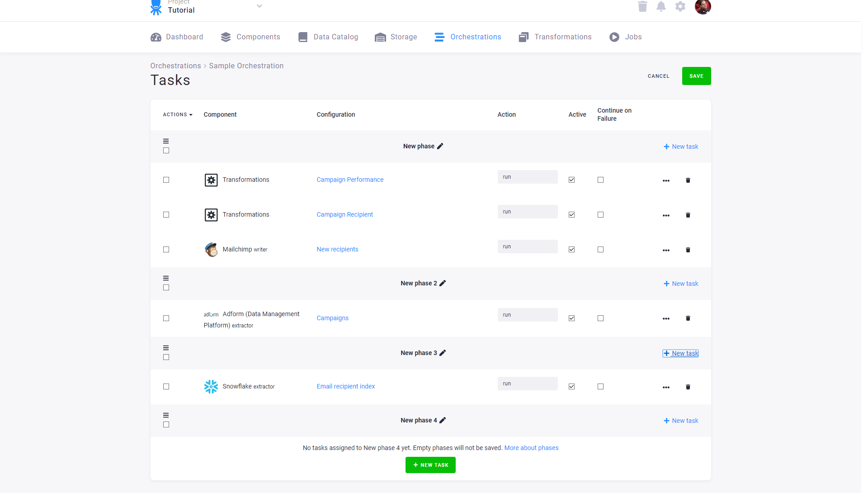Click the Transformations gear icon beside Campaign Recipient

coord(211,214)
